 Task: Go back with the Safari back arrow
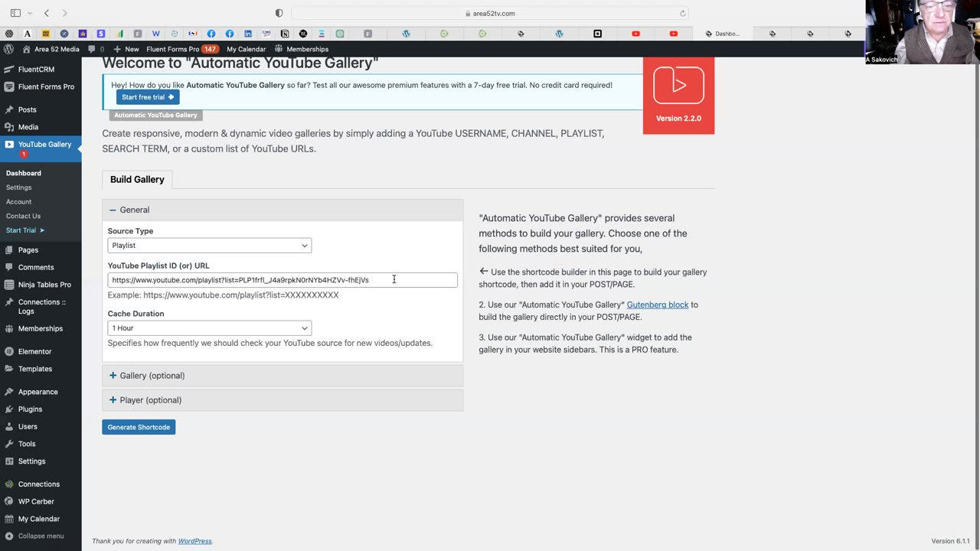point(47,13)
